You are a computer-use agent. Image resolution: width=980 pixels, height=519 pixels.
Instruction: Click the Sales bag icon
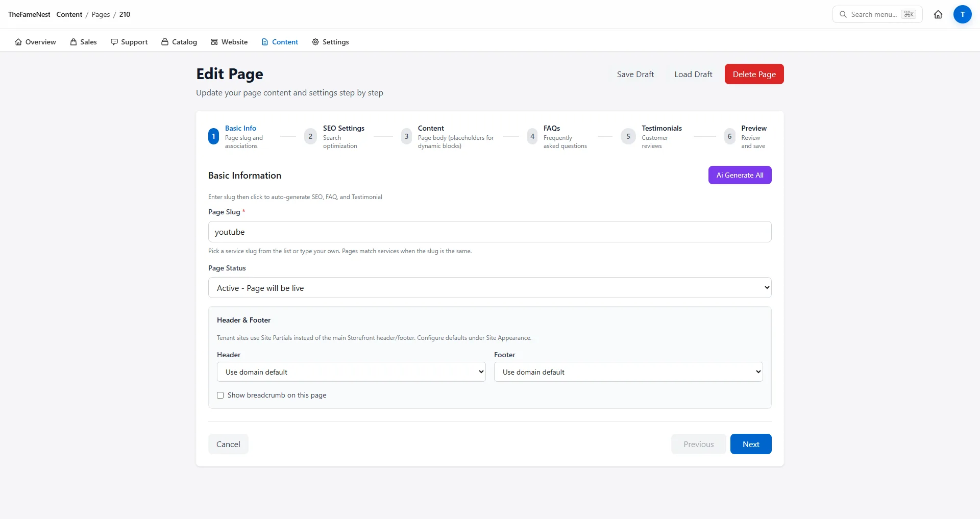(73, 42)
